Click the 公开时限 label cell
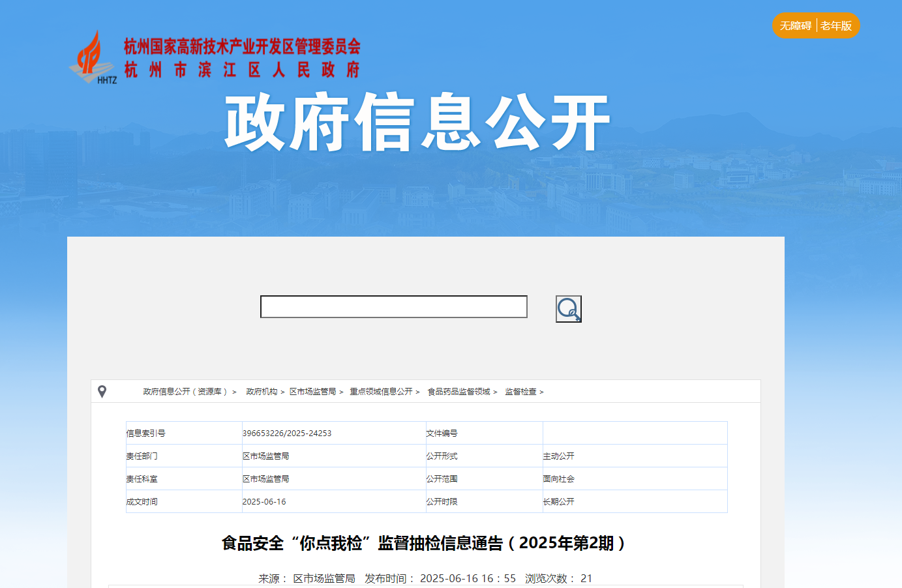 (x=484, y=502)
